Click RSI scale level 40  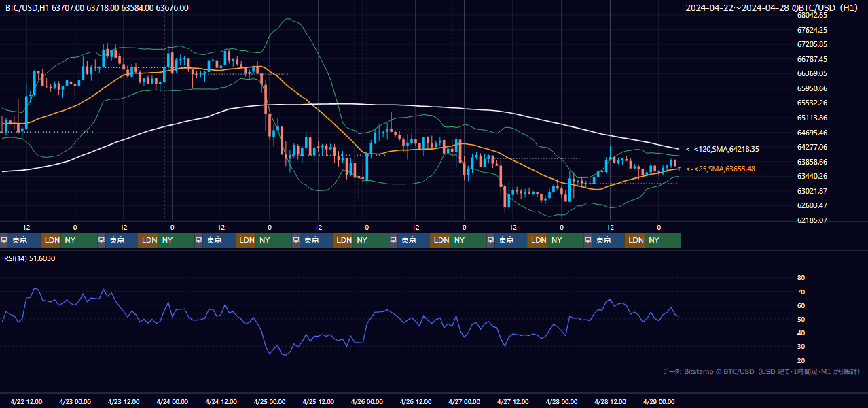[x=801, y=333]
